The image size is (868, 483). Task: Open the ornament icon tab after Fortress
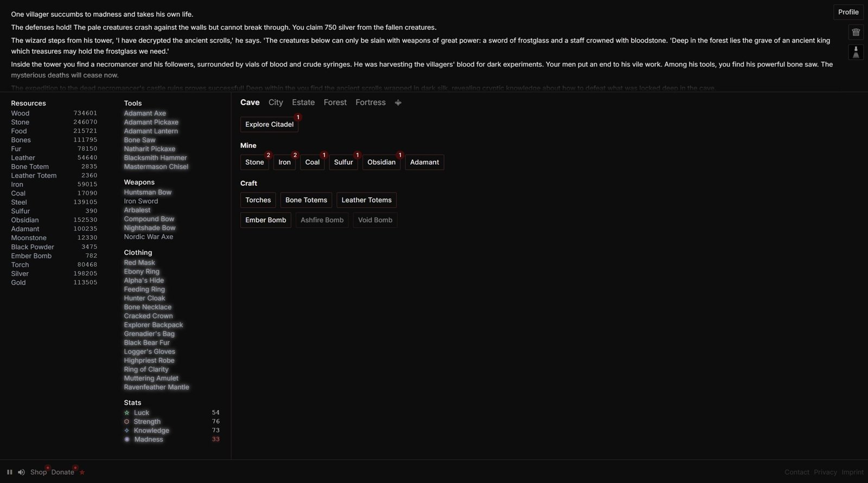click(398, 102)
